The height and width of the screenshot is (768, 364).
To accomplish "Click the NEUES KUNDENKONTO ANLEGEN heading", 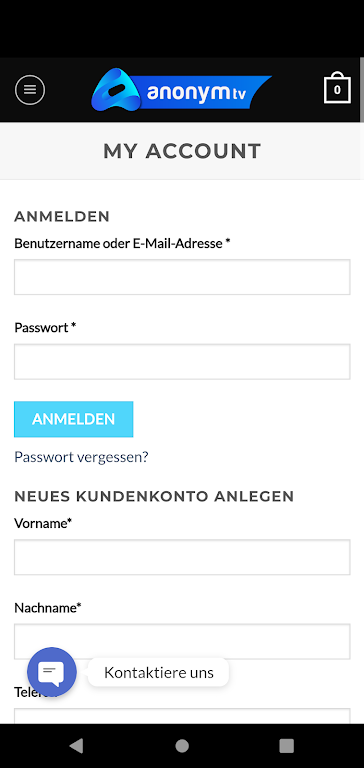I will [154, 496].
